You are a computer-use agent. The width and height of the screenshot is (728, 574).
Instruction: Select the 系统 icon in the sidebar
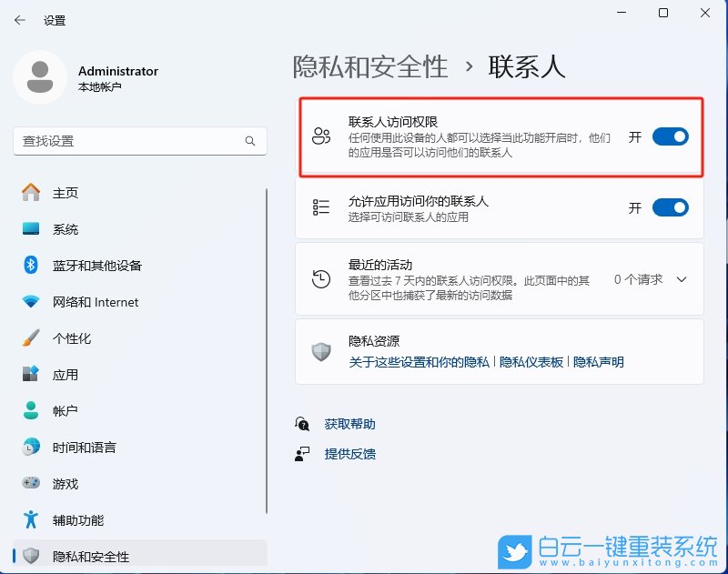click(x=33, y=229)
